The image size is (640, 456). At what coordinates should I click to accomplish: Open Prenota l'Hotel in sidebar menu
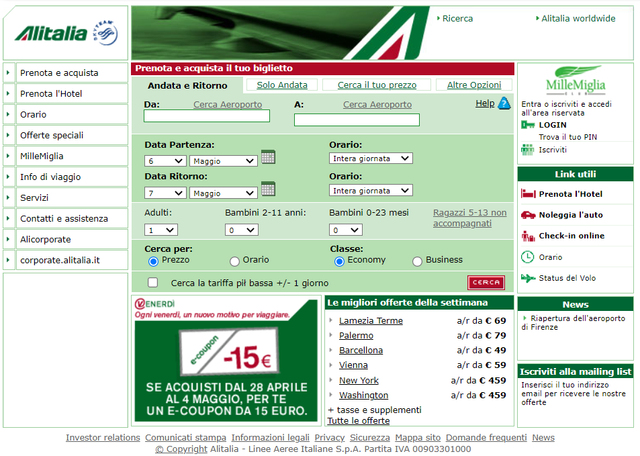[x=72, y=93]
